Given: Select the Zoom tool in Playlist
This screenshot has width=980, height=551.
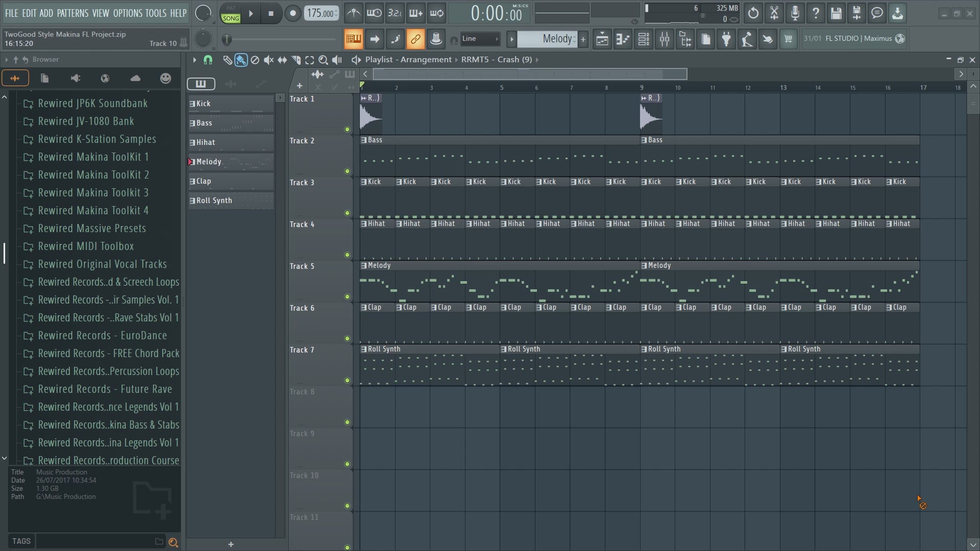Looking at the screenshot, I should (323, 60).
